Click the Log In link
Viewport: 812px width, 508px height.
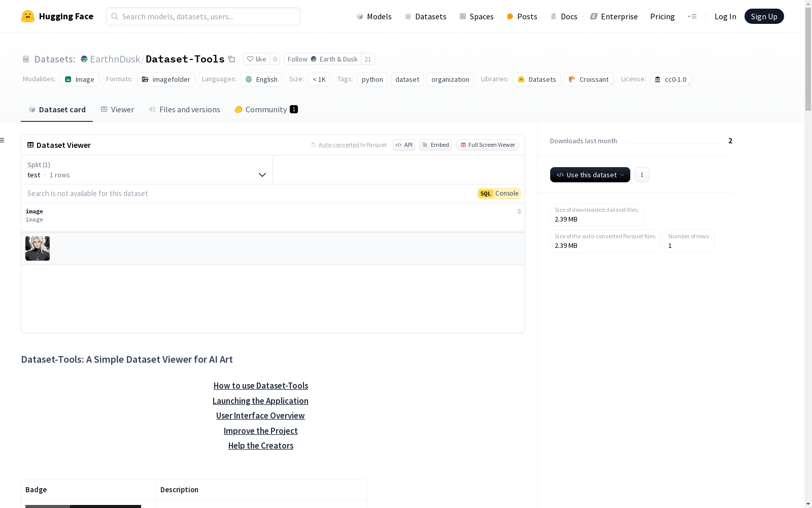pyautogui.click(x=725, y=16)
